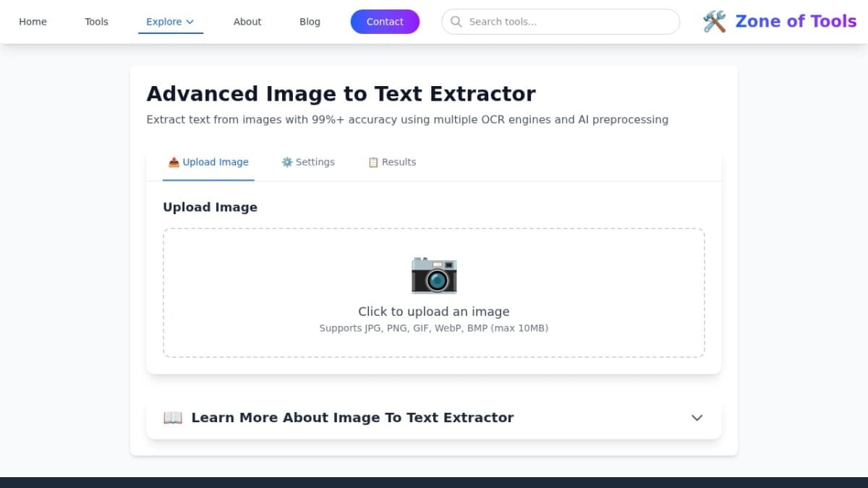This screenshot has width=868, height=488.
Task: Click the Contact button
Action: click(x=385, y=22)
